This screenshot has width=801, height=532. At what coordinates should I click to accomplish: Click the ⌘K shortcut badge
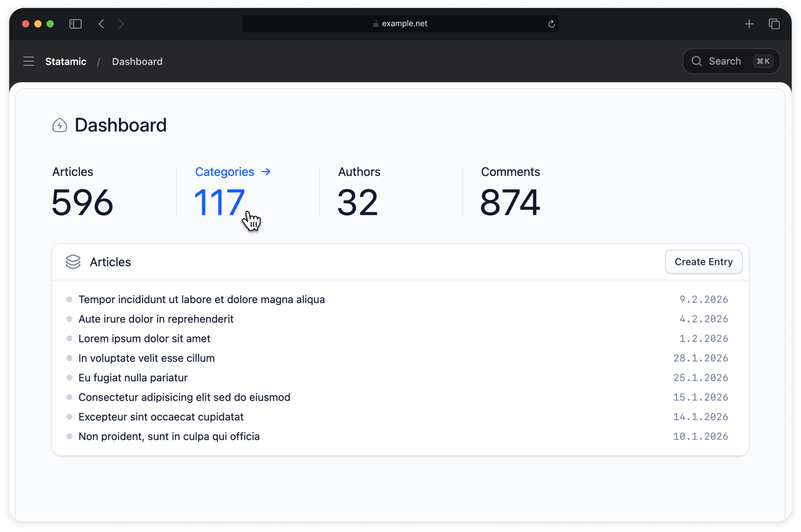click(x=763, y=61)
